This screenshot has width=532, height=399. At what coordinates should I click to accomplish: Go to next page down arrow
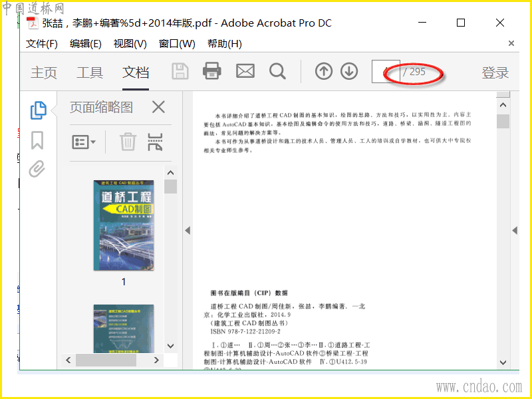tap(349, 71)
